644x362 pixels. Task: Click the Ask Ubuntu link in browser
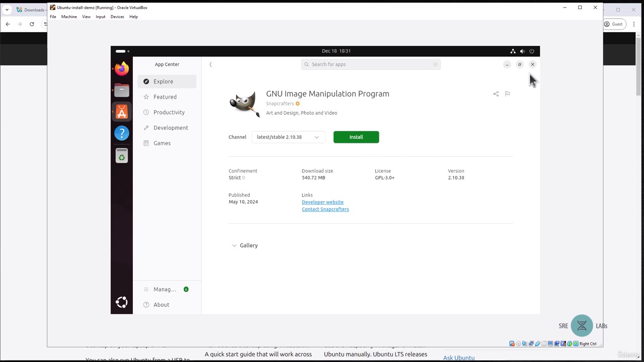pos(459,357)
